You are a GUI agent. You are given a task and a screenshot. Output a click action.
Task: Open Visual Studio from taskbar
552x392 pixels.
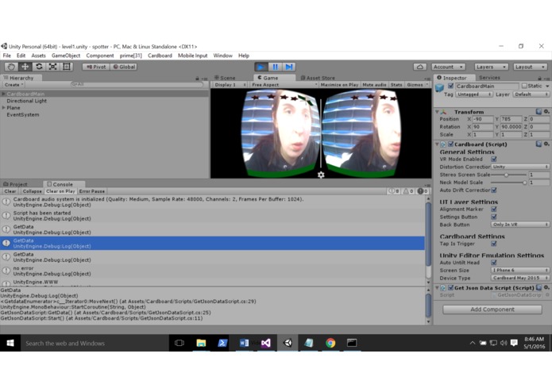[x=266, y=343]
